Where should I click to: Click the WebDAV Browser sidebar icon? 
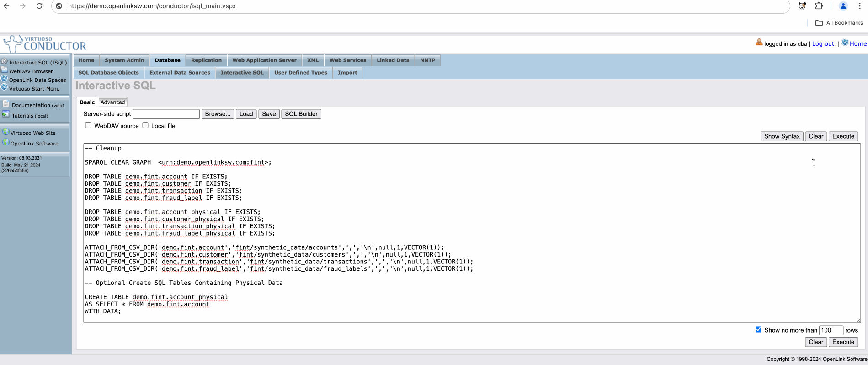tap(4, 70)
